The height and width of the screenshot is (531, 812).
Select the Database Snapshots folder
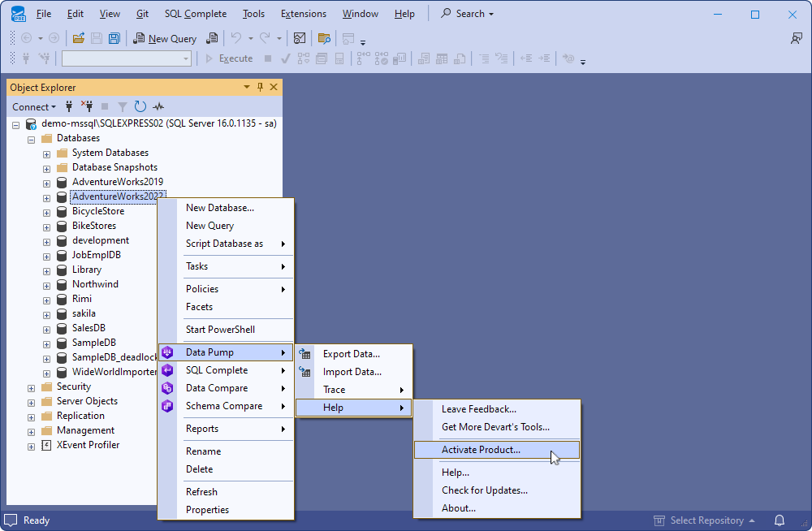point(114,167)
